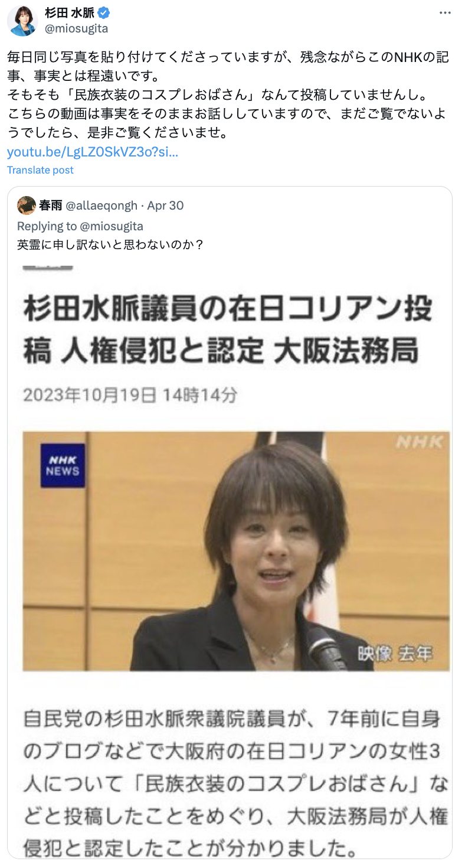Open the youtu.be video link
Viewport: 465px width, 868px height.
pos(93,152)
